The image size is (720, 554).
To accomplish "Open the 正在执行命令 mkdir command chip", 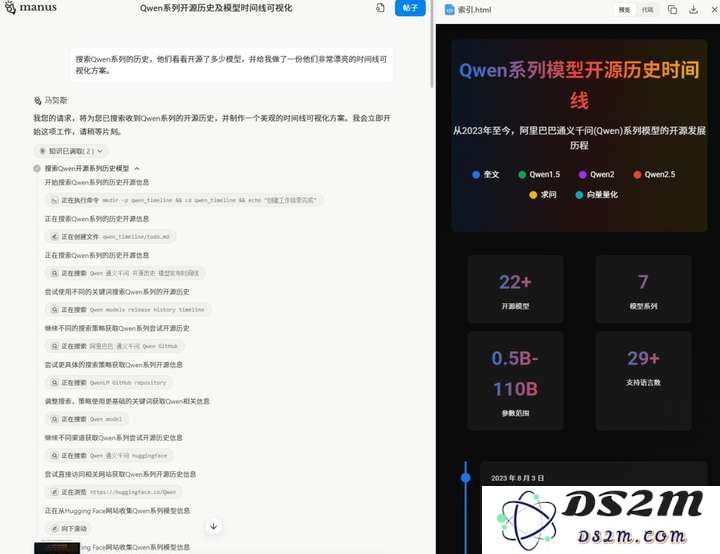I will [x=184, y=200].
